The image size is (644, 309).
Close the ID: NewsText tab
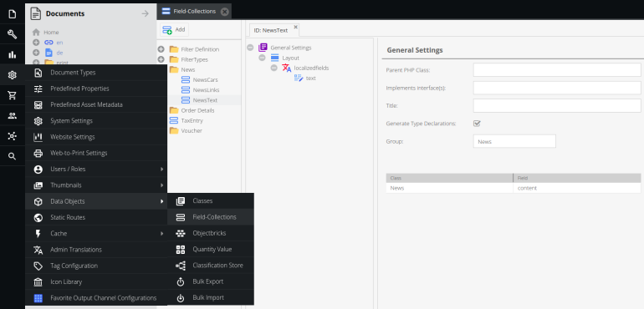point(295,27)
